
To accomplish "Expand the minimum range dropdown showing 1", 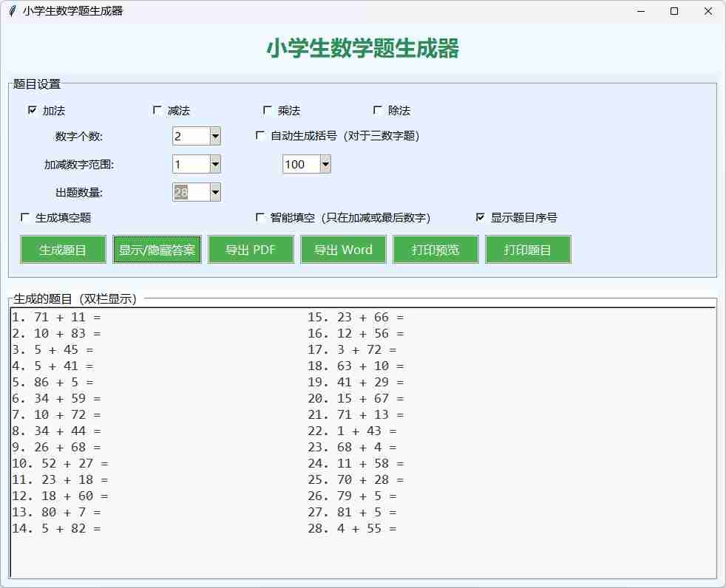I will [x=215, y=164].
